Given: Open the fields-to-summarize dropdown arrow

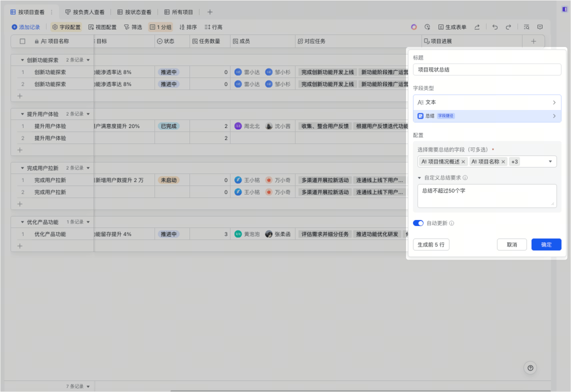Looking at the screenshot, I should [550, 161].
